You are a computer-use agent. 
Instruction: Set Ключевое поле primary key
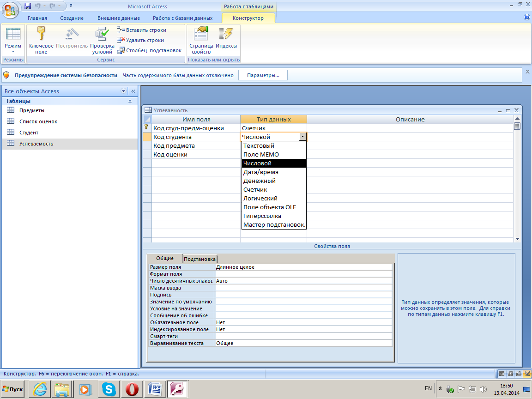41,40
